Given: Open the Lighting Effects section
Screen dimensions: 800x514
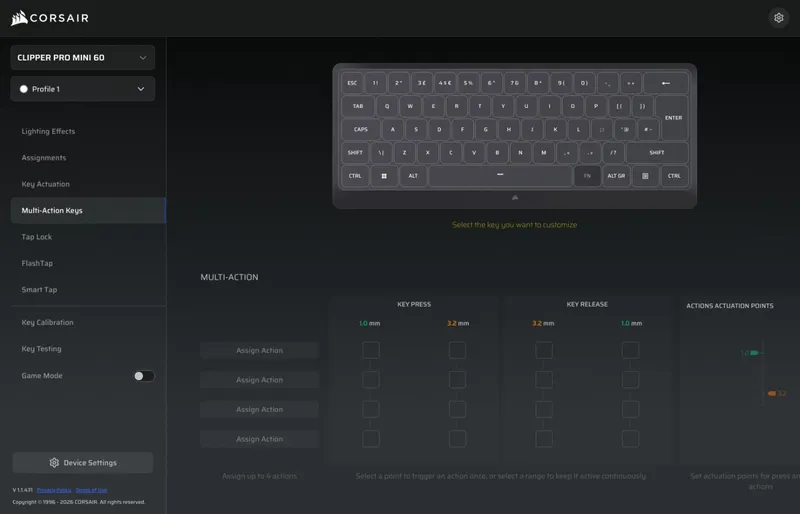Looking at the screenshot, I should coord(48,131).
